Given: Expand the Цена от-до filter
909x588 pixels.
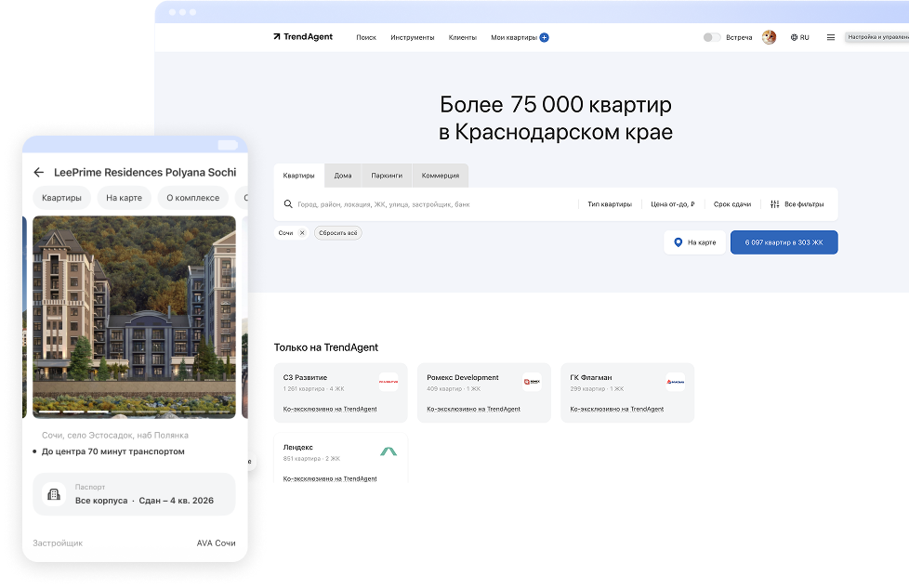Looking at the screenshot, I should tap(673, 204).
